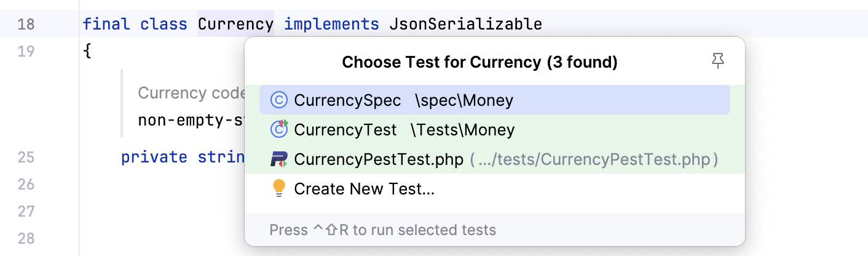868x256 pixels.
Task: Click the "private" keyword on line 25
Action: click(154, 157)
